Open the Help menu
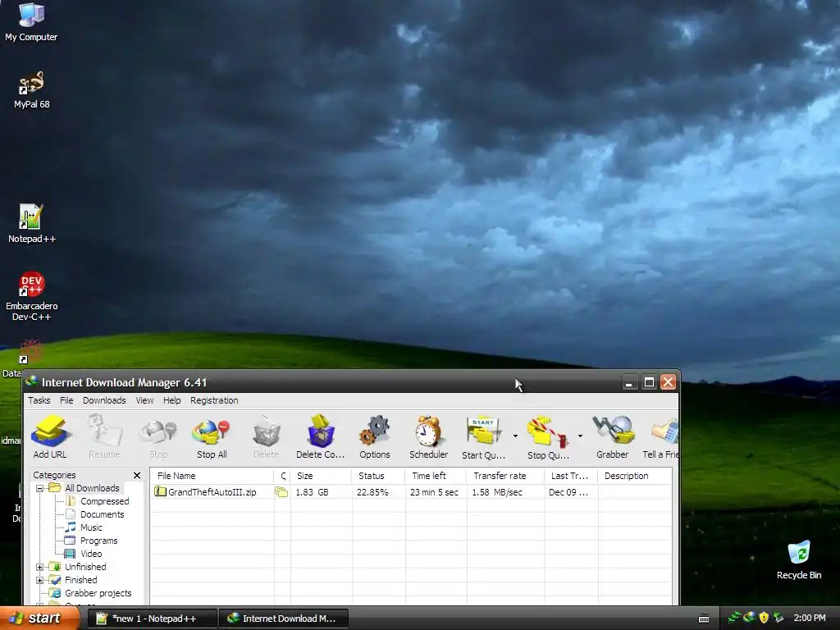 172,400
